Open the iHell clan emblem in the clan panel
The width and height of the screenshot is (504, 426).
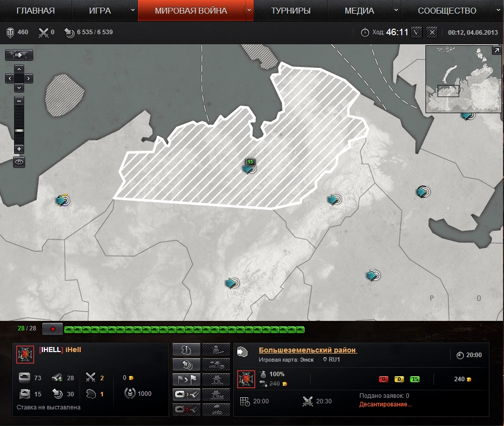(25, 355)
